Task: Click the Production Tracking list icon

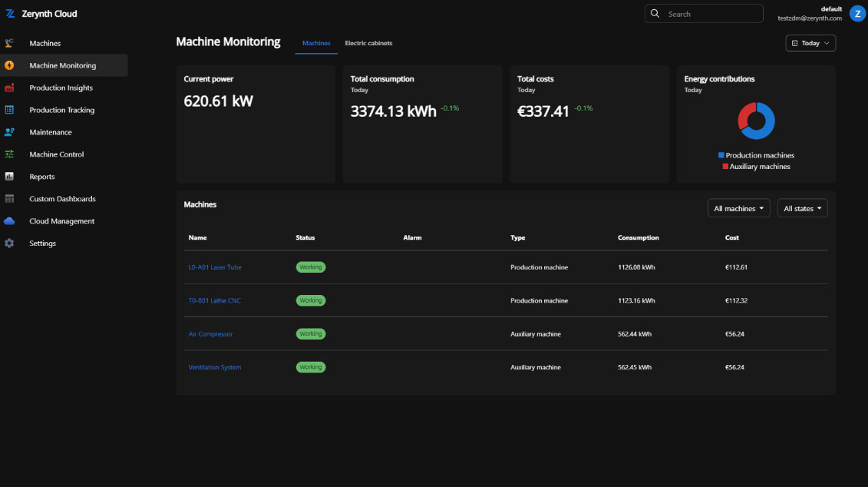Action: click(x=9, y=110)
